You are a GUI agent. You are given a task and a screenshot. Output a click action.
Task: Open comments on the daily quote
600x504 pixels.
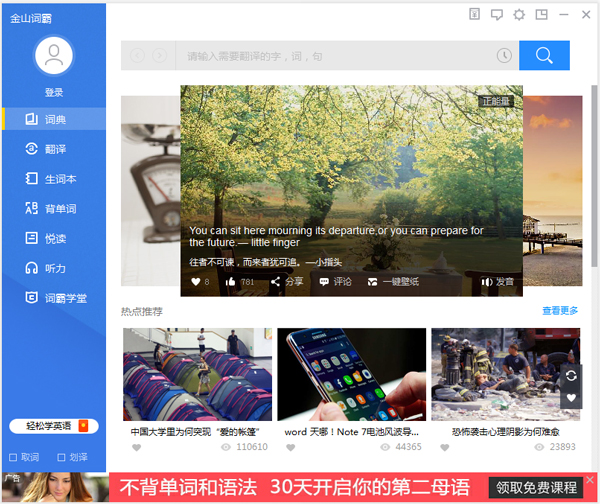click(x=335, y=282)
